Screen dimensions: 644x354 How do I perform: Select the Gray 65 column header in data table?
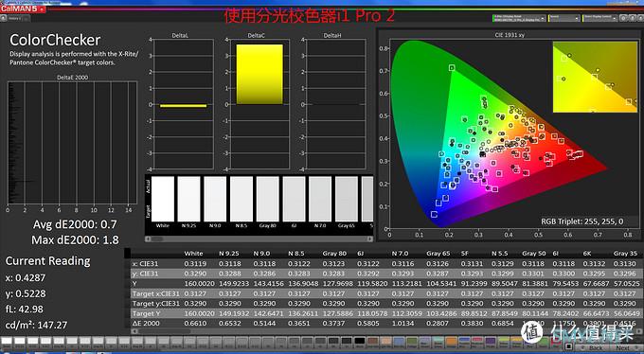[438, 254]
